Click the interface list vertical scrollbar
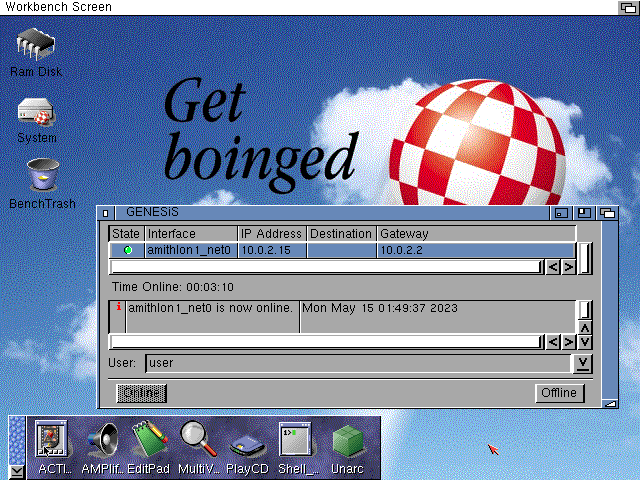 tap(584, 258)
